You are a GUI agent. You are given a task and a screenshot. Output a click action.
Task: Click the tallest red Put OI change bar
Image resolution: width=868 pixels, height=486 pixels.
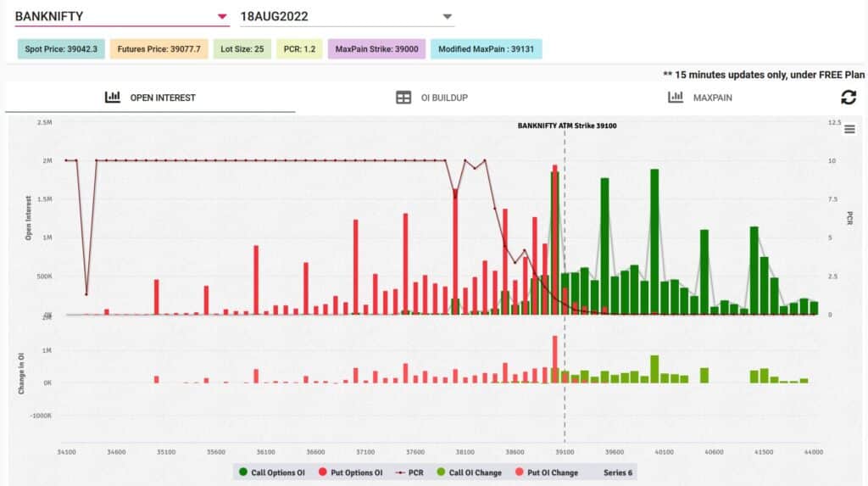[554, 359]
